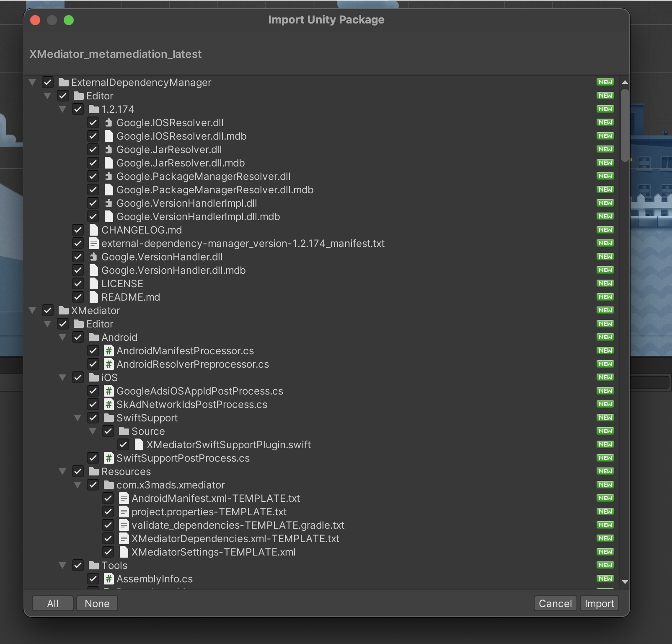Collapse the SwiftSupport folder
Viewport: 672px width, 644px height.
point(78,418)
